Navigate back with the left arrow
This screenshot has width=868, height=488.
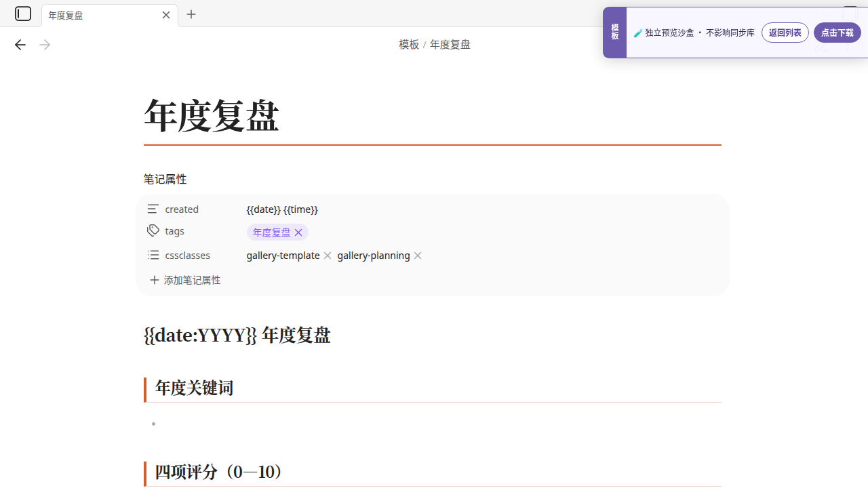(x=20, y=45)
